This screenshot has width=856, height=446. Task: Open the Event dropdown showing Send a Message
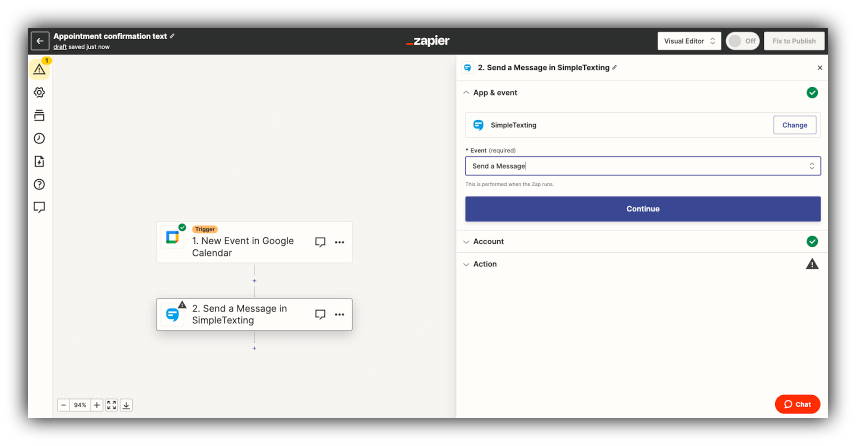tap(642, 166)
